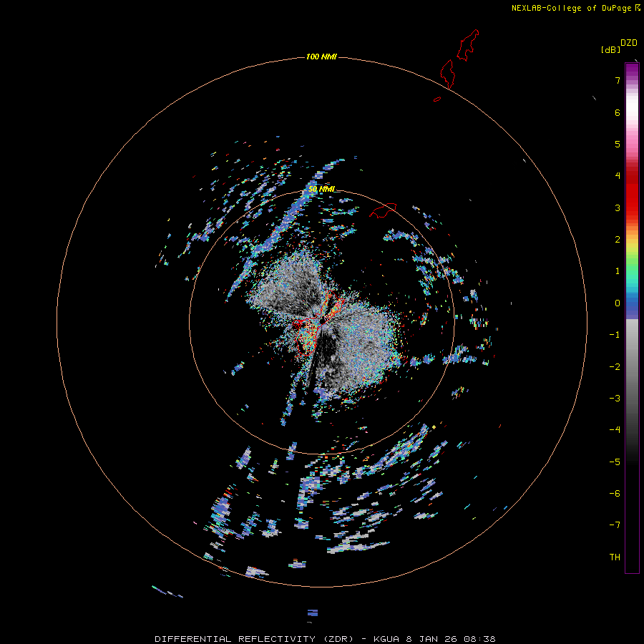Click the -7 value on color scale
The image size is (644, 644).
tap(615, 525)
